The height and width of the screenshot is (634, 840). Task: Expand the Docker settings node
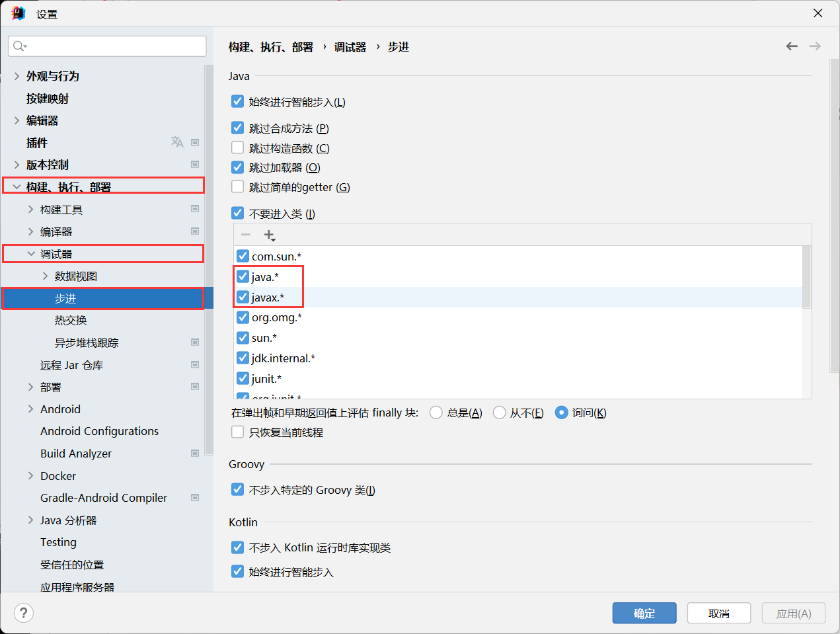pos(31,476)
